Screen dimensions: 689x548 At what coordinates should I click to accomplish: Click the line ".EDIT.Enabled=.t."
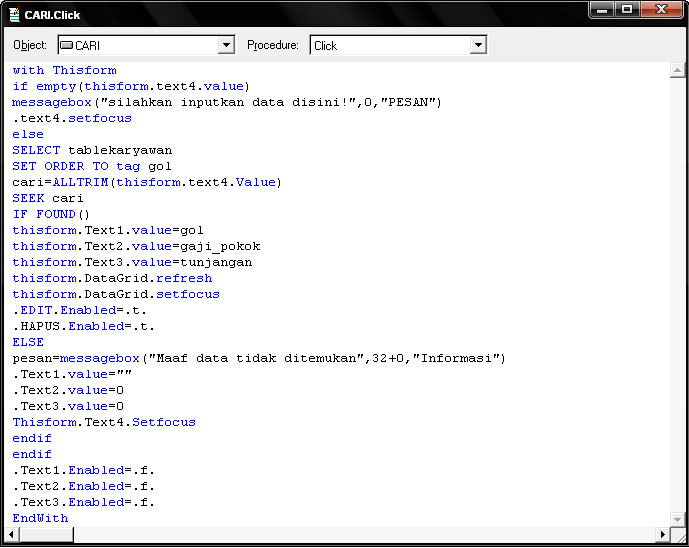tap(79, 310)
